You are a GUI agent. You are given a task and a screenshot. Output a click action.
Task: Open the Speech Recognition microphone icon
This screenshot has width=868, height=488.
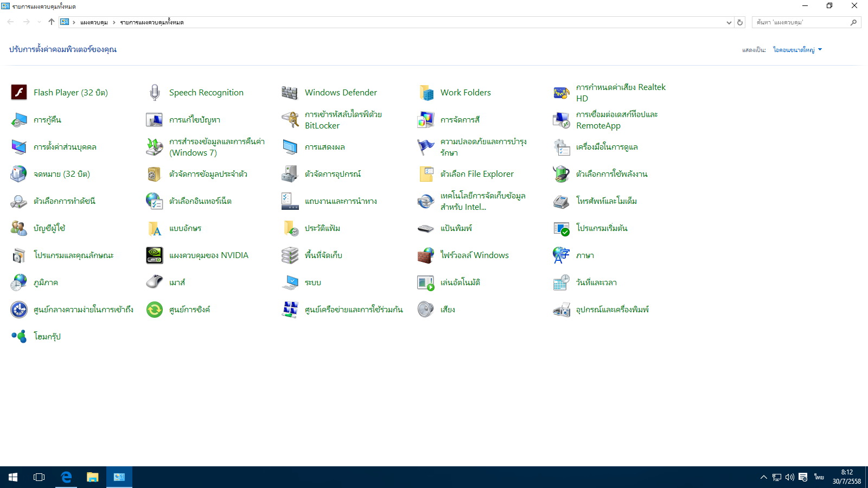click(x=155, y=93)
